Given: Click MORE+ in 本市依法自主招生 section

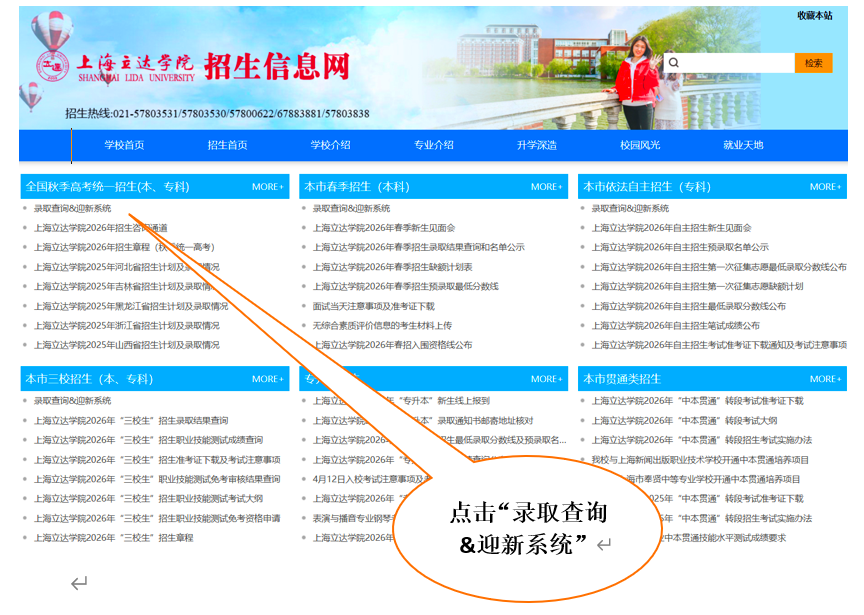Looking at the screenshot, I should click(825, 187).
